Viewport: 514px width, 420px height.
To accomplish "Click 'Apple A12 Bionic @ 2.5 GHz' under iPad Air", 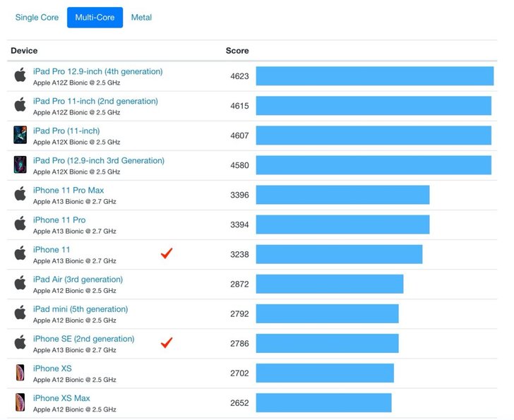I will tap(75, 291).
